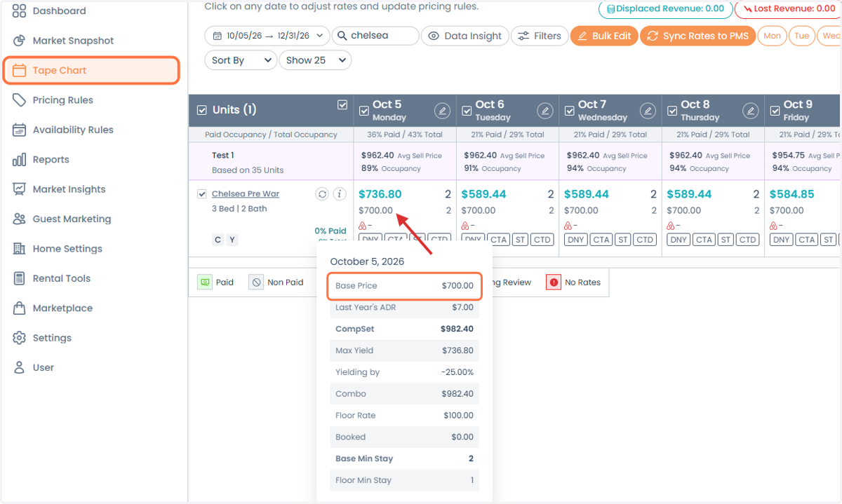This screenshot has width=842, height=504.
Task: Toggle Chelsea Pre War unit checkbox
Action: tap(202, 194)
